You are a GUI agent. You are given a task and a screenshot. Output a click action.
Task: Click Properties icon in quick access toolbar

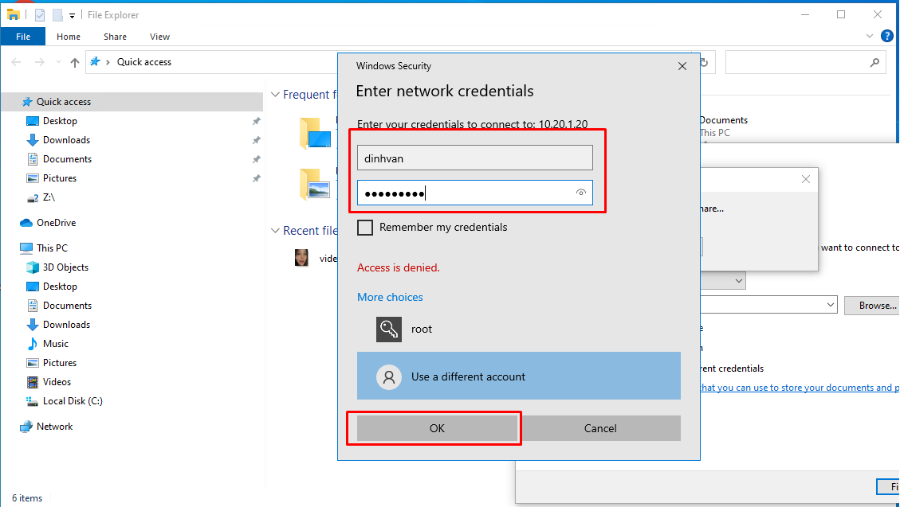(x=40, y=15)
